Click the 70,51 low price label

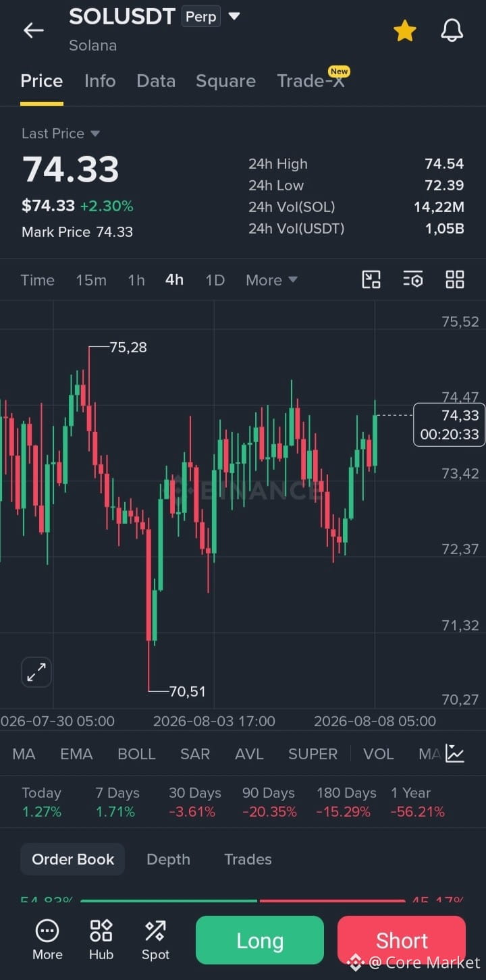(x=187, y=691)
